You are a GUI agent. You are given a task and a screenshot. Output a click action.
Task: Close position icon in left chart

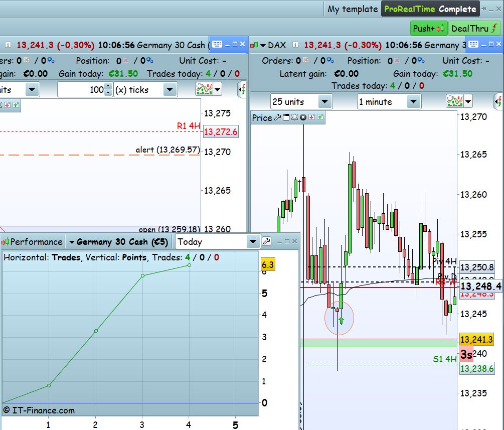(126, 60)
